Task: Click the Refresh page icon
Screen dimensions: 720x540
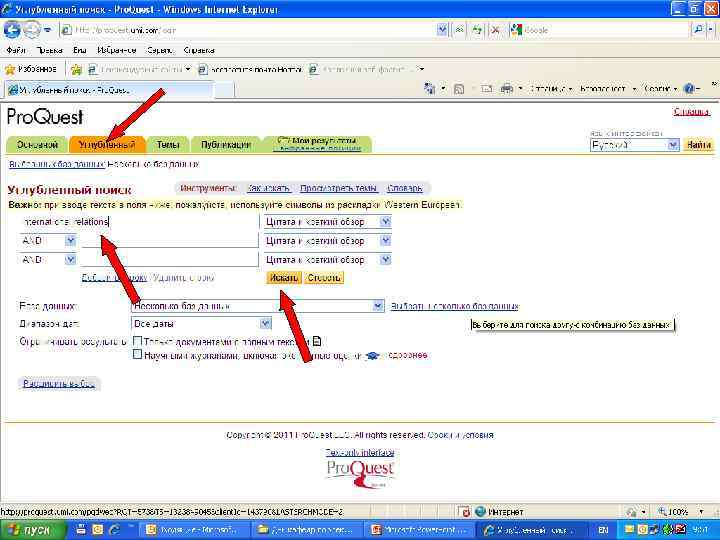Action: pyautogui.click(x=478, y=30)
